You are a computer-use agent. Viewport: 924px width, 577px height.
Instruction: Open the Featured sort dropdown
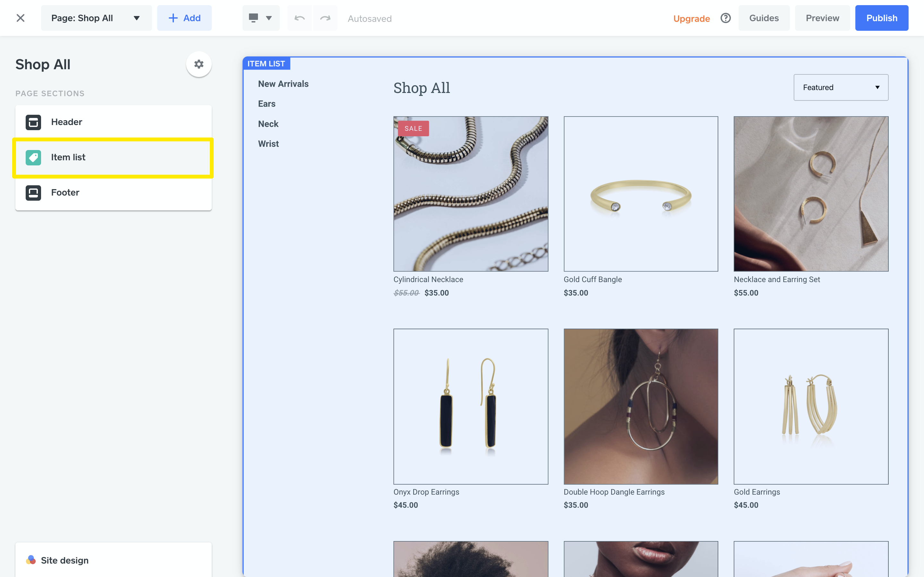tap(841, 87)
